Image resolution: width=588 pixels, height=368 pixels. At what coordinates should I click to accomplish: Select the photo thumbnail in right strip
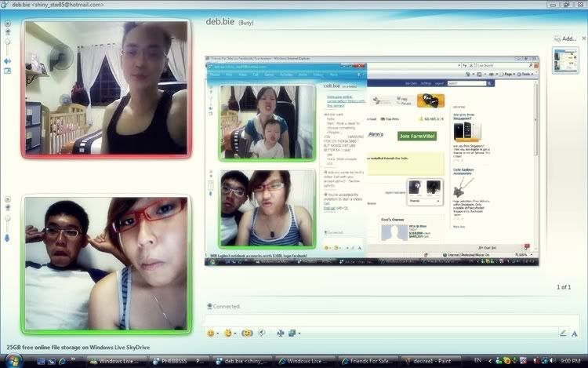coord(565,60)
